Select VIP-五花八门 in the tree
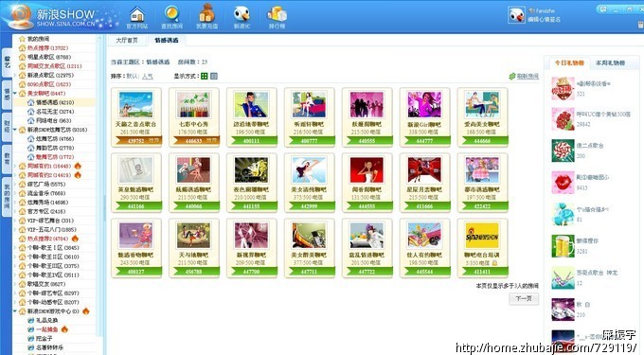644x355 pixels. tap(52, 229)
